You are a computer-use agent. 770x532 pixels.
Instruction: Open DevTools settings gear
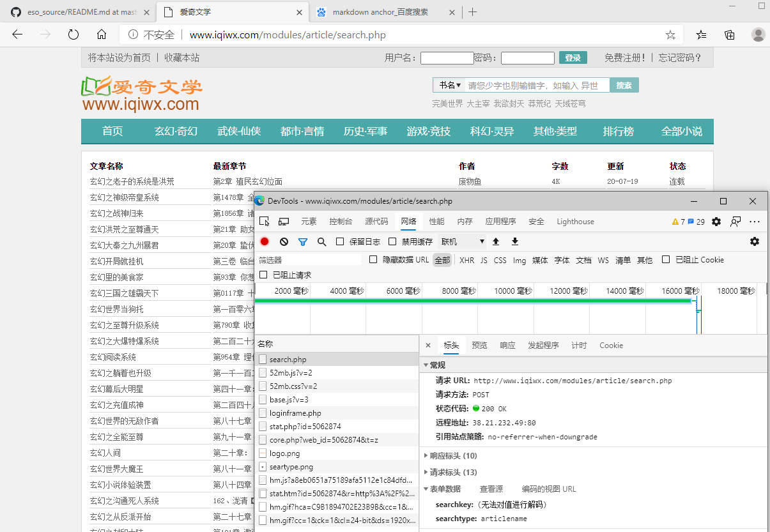click(x=716, y=221)
